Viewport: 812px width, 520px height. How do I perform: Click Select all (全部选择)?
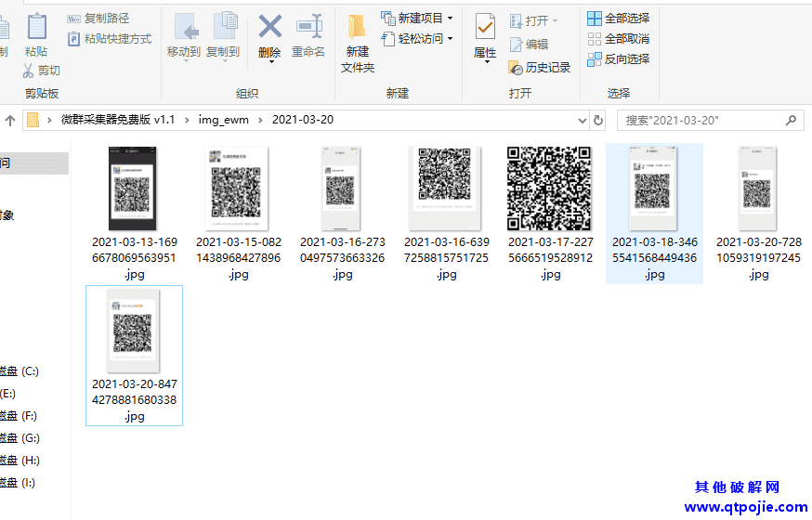point(619,19)
